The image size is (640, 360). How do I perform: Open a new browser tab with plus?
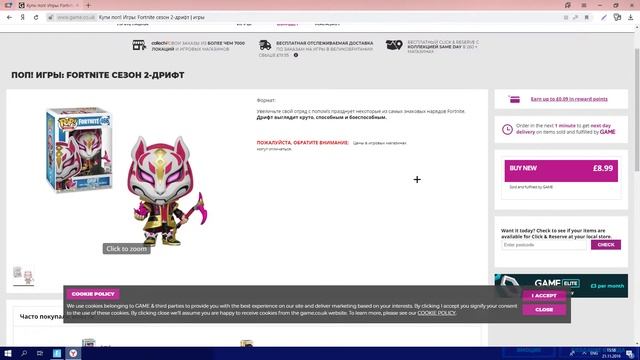pos(88,5)
